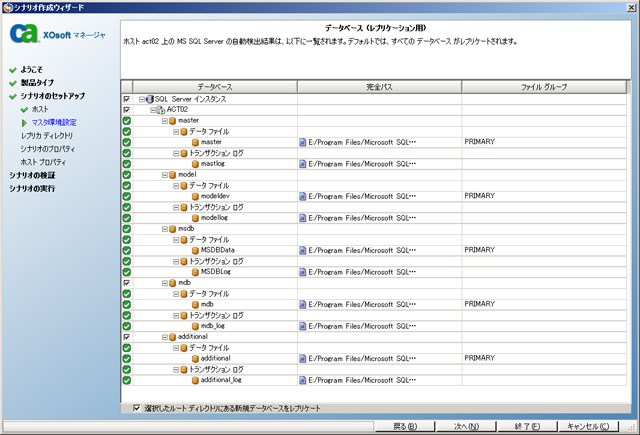Click the modellog file icon
640x435 pixels.
[195, 218]
